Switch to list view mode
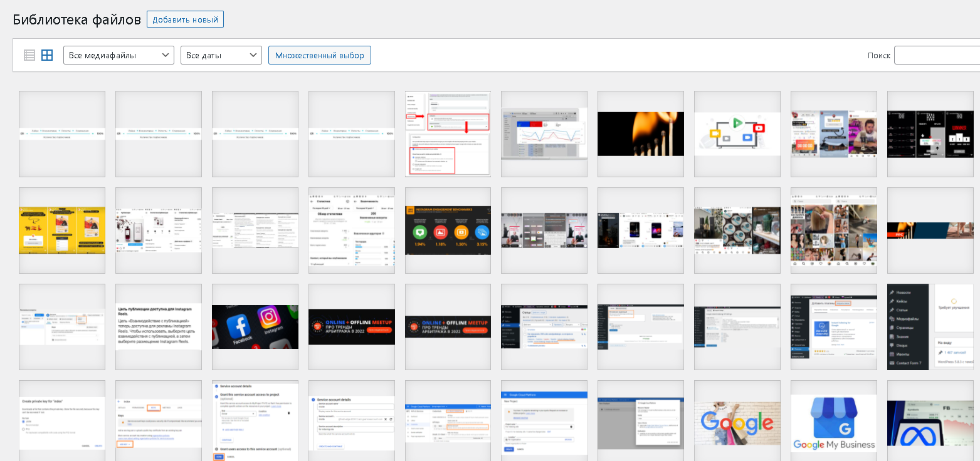The height and width of the screenshot is (461, 980). pos(29,55)
